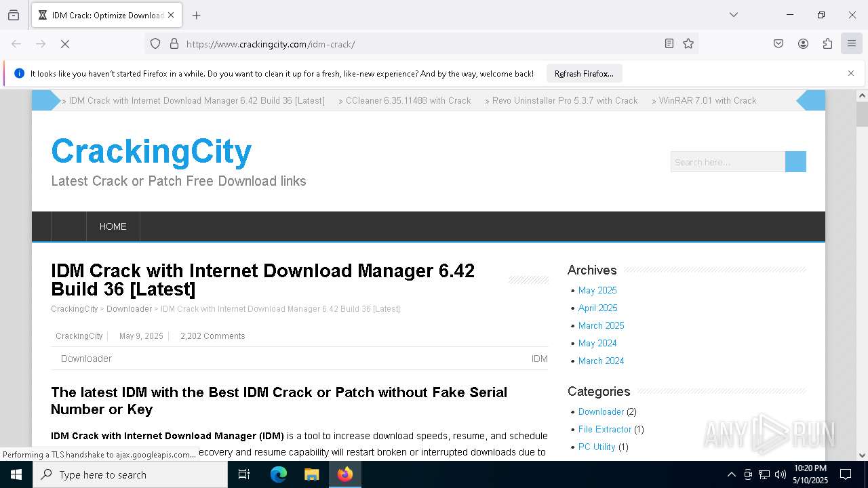Click the right blue ticker arrow

[810, 100]
